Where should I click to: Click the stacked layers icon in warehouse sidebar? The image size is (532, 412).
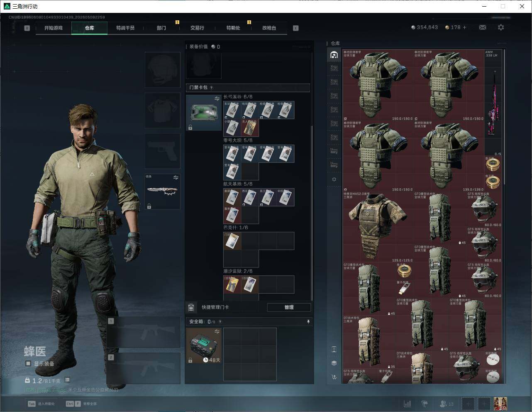pyautogui.click(x=334, y=363)
